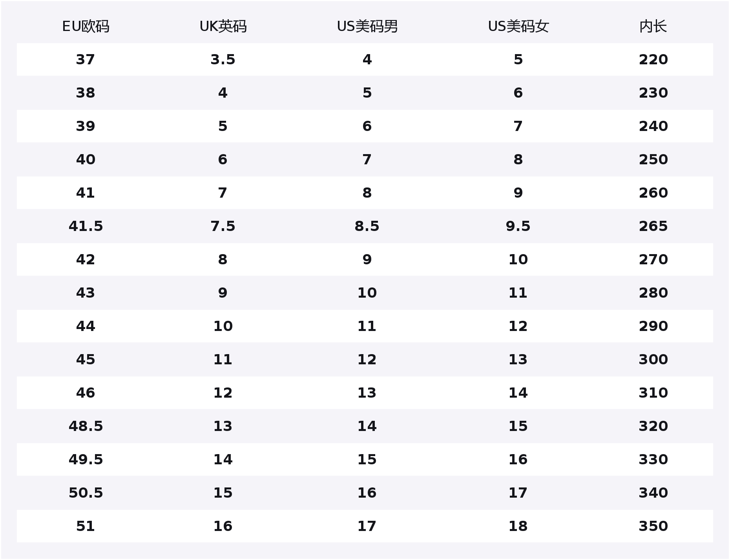Image resolution: width=730 pixels, height=560 pixels.
Task: Click the US美码男 column header
Action: [367, 27]
